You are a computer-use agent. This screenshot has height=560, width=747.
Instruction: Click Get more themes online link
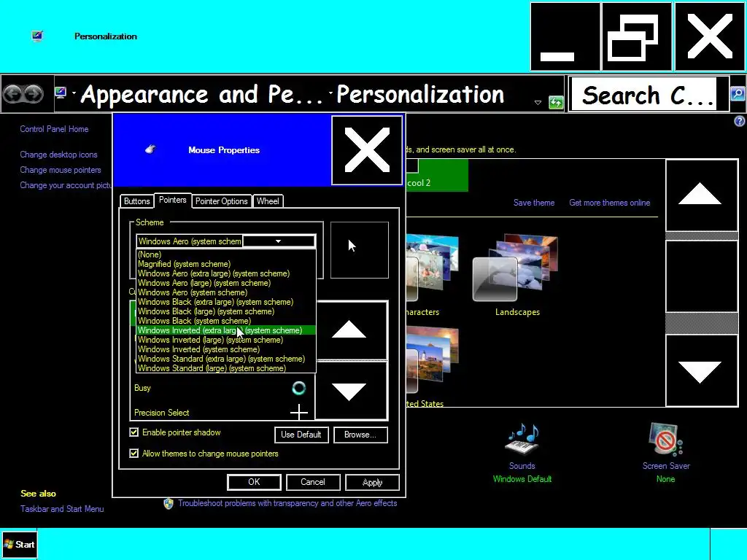click(x=609, y=203)
